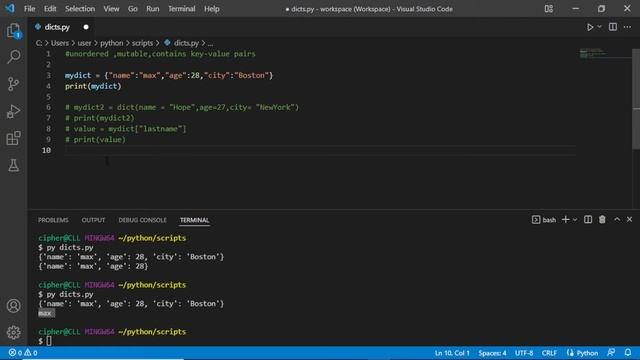The width and height of the screenshot is (640, 360).
Task: Open Run and Debug view
Action: click(13, 111)
